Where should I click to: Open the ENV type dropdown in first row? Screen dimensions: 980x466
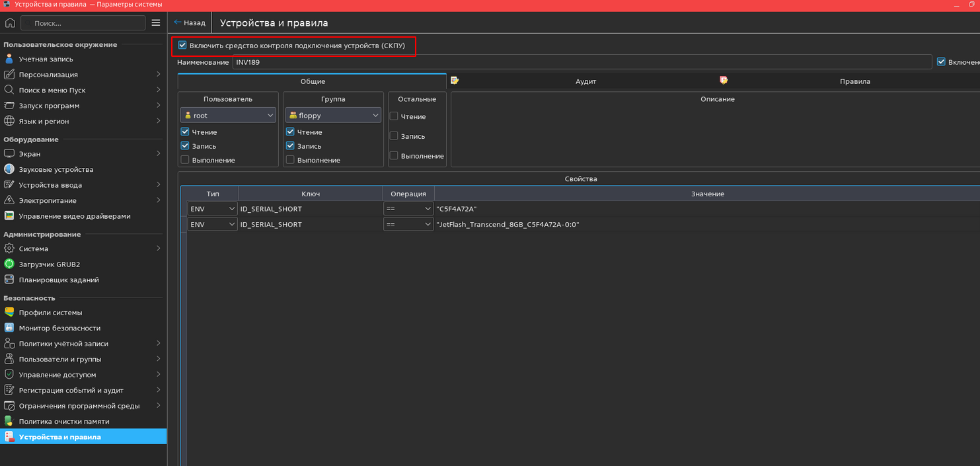(212, 209)
